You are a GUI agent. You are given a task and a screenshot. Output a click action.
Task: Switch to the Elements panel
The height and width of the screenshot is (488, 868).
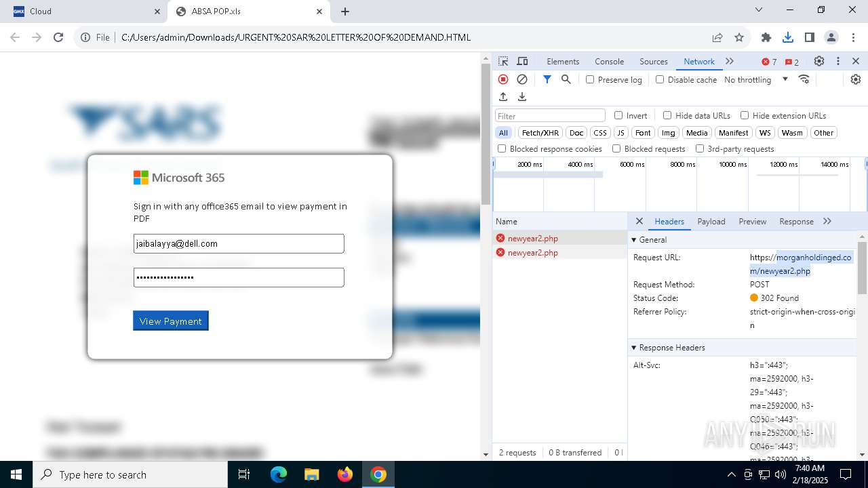point(563,62)
